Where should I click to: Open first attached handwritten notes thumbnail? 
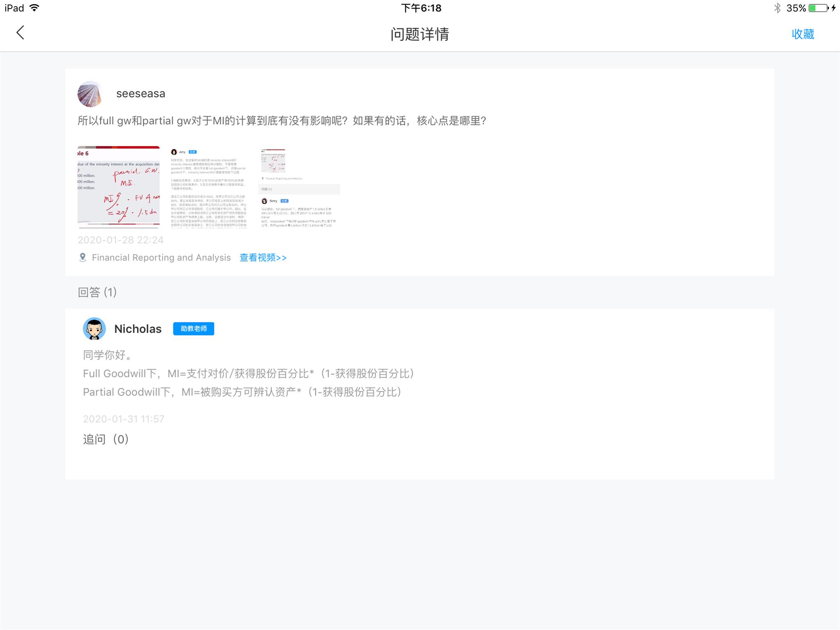pos(119,187)
